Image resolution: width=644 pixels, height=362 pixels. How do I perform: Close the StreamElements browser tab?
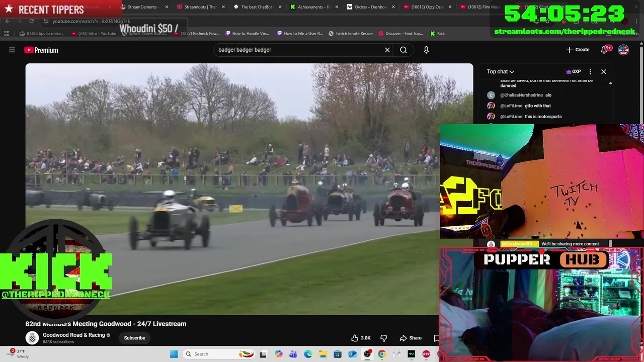click(x=167, y=7)
